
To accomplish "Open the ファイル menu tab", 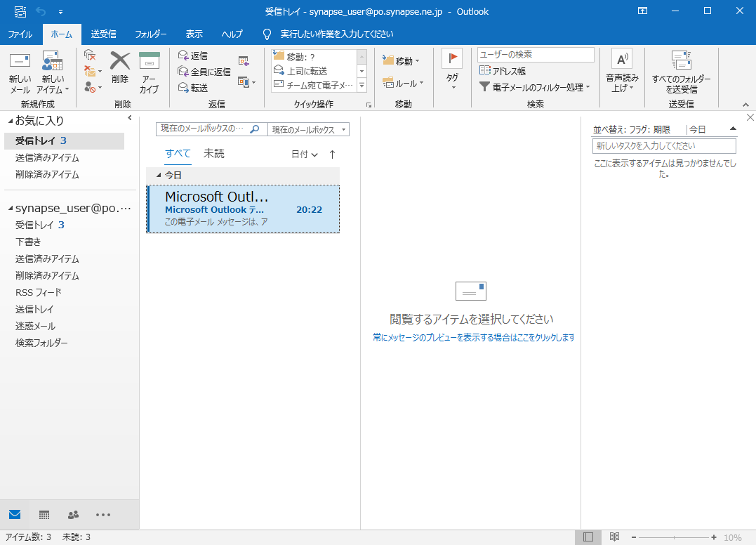I will coord(20,34).
